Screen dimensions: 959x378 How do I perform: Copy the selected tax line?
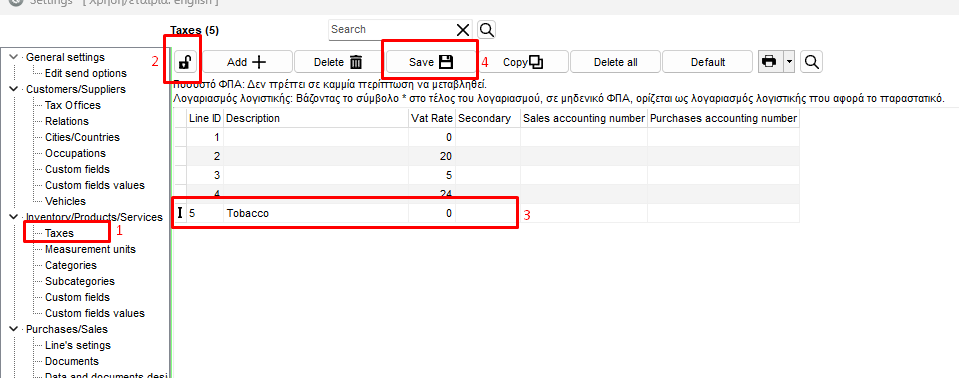[x=523, y=62]
